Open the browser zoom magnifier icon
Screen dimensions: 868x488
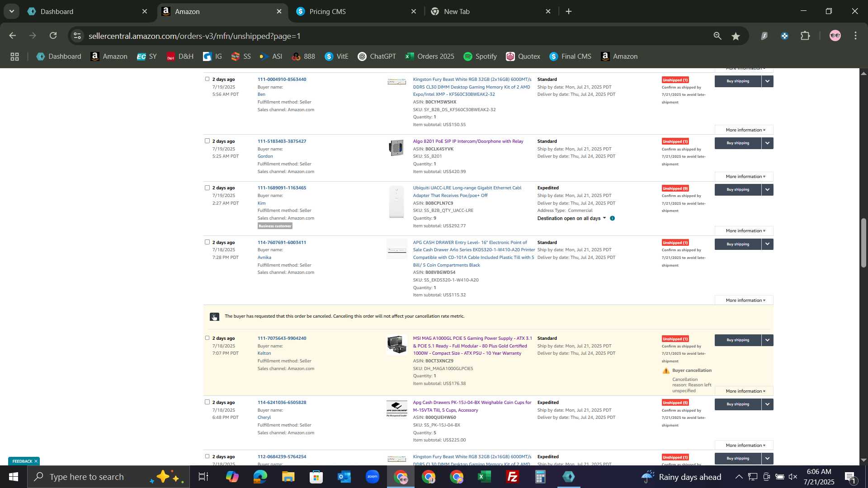click(x=717, y=36)
